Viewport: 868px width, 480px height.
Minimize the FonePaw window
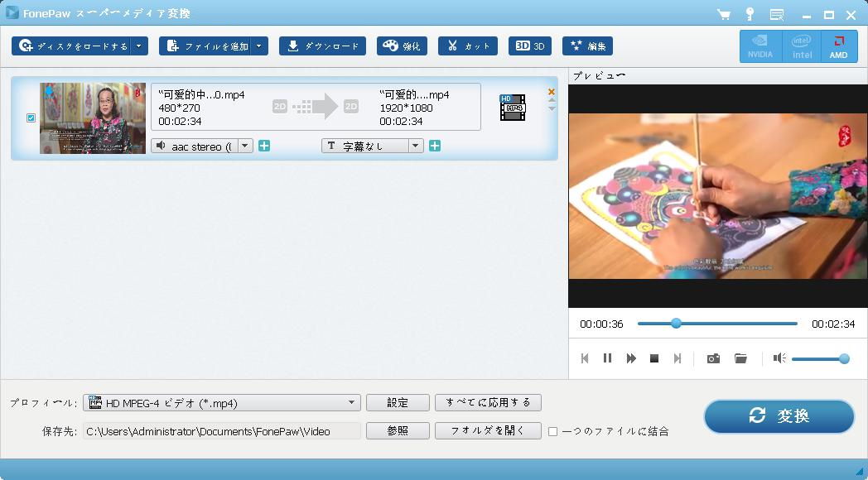pos(807,16)
